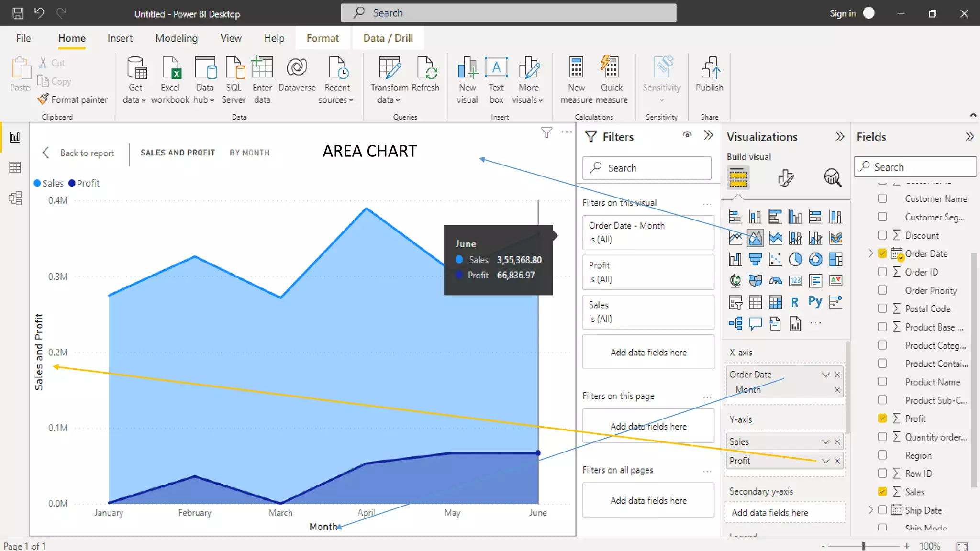Select the Python visual icon
Screen dimensions: 980x551
click(815, 301)
